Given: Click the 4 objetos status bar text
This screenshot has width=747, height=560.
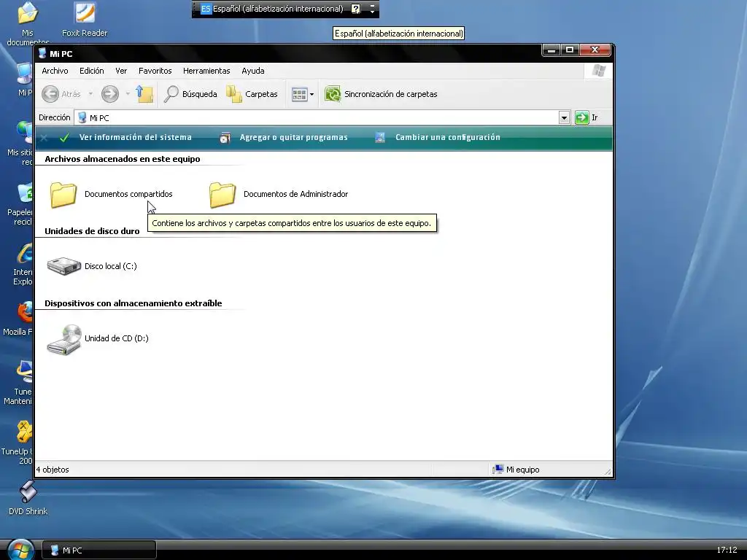Looking at the screenshot, I should click(x=53, y=470).
